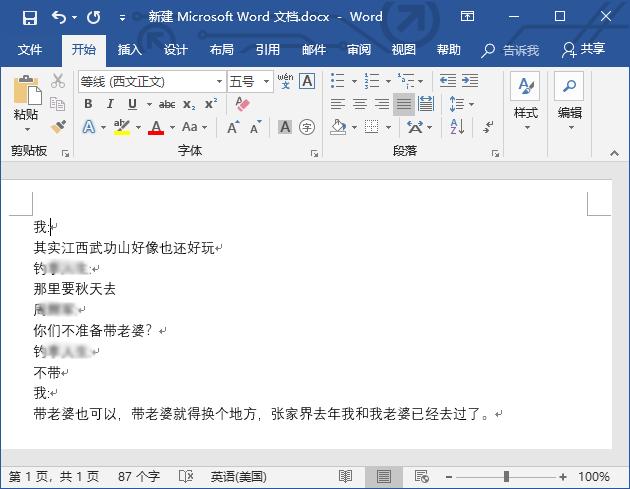This screenshot has width=630, height=489.
Task: Switch to the 引用 tab
Action: click(x=268, y=50)
